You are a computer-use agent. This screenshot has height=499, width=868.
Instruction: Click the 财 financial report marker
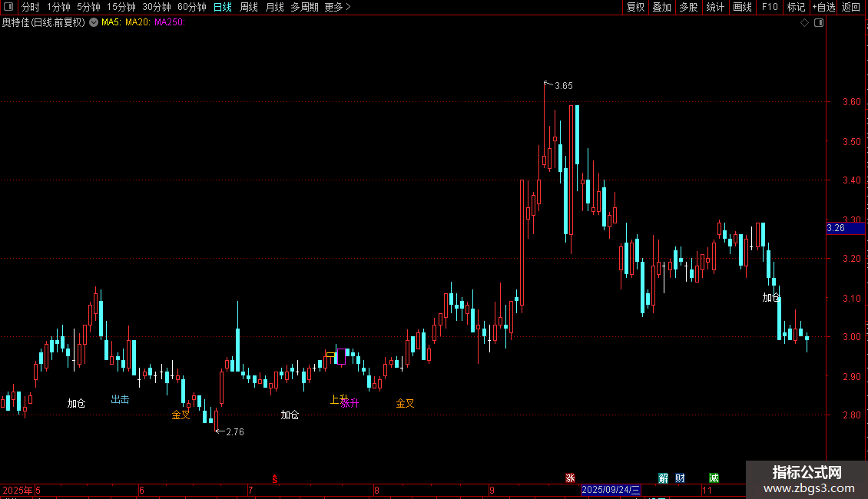681,478
